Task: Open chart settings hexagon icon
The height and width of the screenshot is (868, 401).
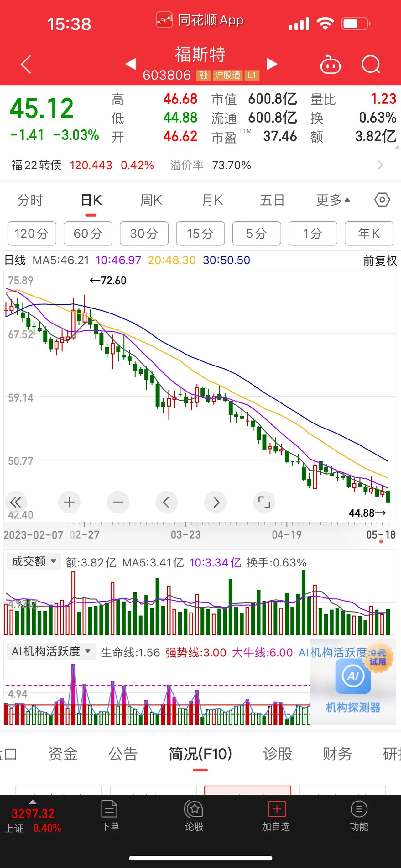Action: point(382,200)
